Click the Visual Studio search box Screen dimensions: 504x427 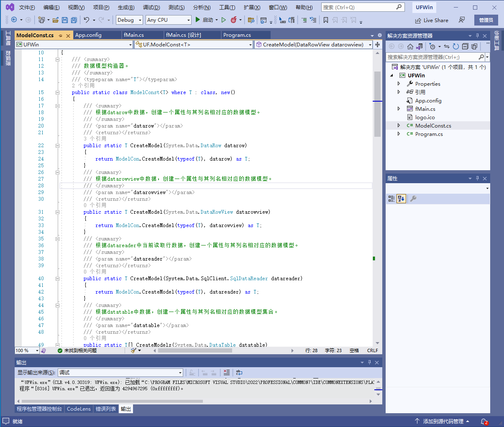tap(363, 7)
